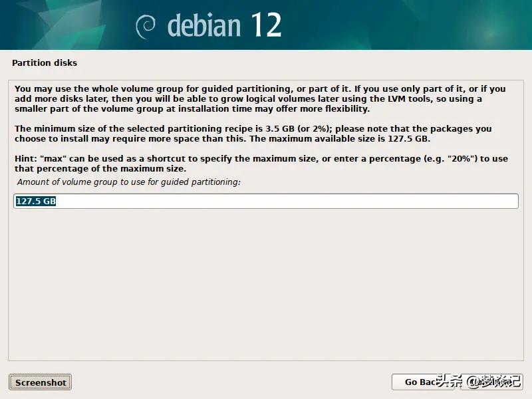Click the Chinese watermark text at bottom right
This screenshot has width=532, height=399.
[x=478, y=381]
